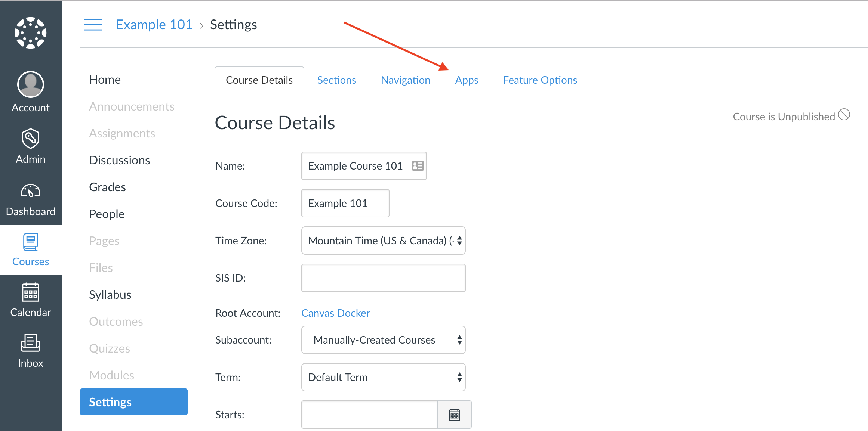Switch to the Navigation tab

(406, 80)
